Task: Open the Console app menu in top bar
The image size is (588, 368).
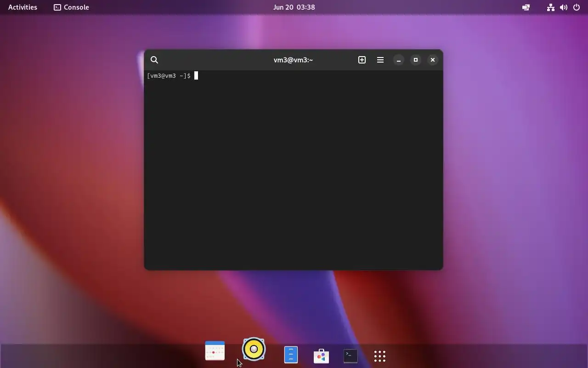Action: tap(71, 7)
